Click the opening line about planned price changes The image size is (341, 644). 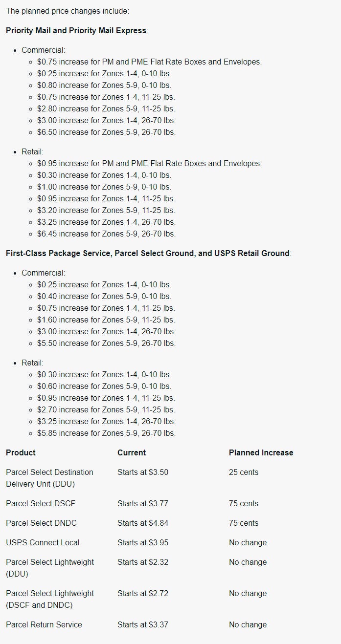[68, 11]
